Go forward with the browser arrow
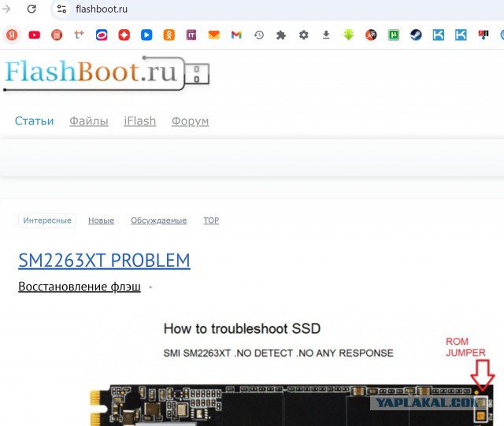This screenshot has height=426, width=504. 6,9
